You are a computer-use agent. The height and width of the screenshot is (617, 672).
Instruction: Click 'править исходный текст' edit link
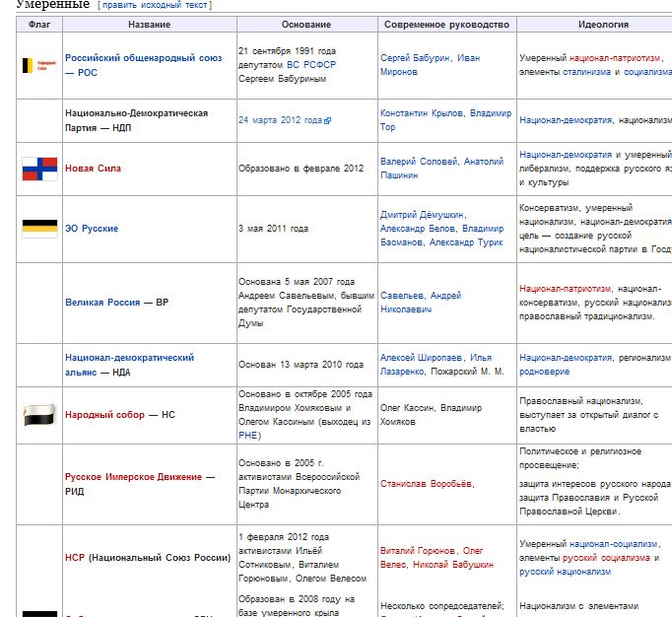click(154, 6)
